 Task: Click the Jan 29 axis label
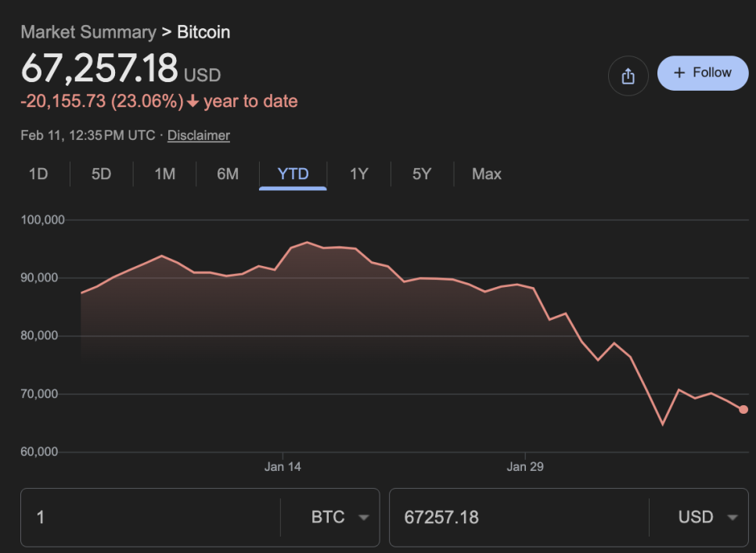coord(525,467)
